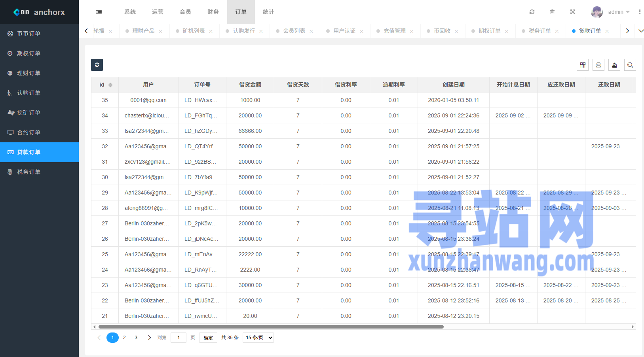Collapse the sidebar with the menu icon

(99, 12)
